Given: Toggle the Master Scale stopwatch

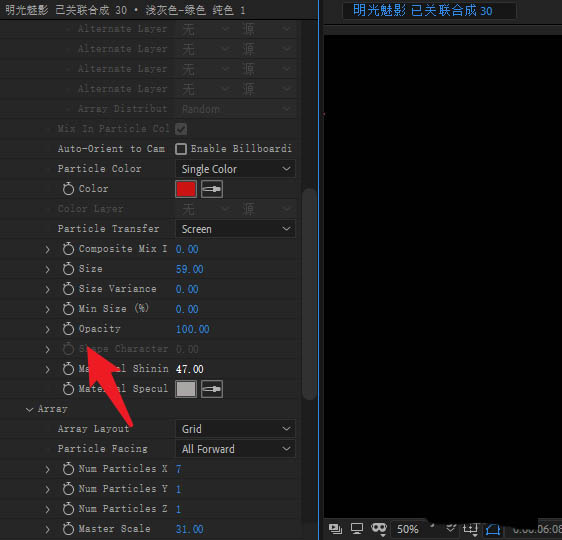Looking at the screenshot, I should click(68, 529).
